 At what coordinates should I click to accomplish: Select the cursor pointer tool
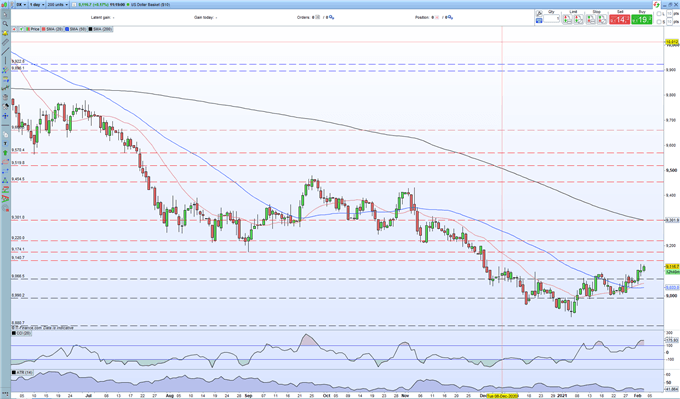point(5,14)
